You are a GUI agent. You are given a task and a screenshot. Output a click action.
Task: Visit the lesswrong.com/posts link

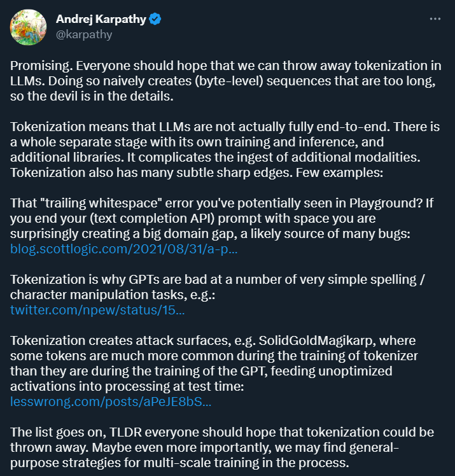pyautogui.click(x=111, y=402)
